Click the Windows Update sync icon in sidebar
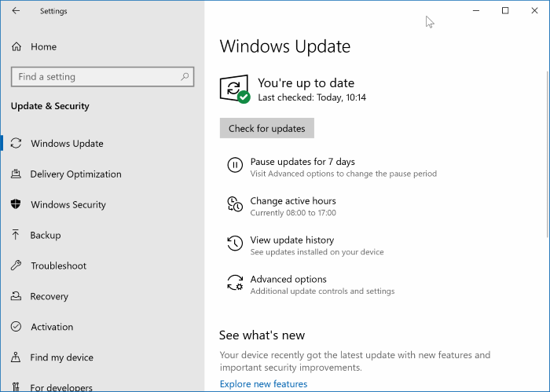This screenshot has height=392, width=550. click(x=16, y=144)
